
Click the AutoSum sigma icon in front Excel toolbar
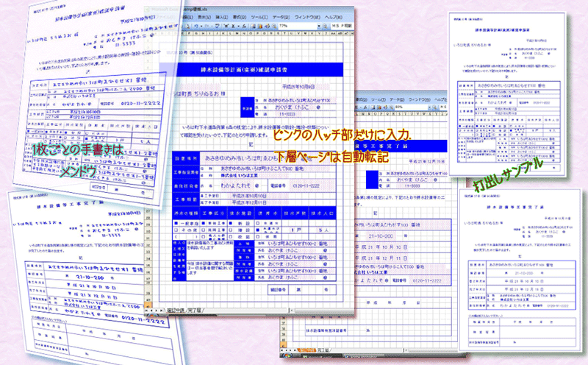coord(233,26)
